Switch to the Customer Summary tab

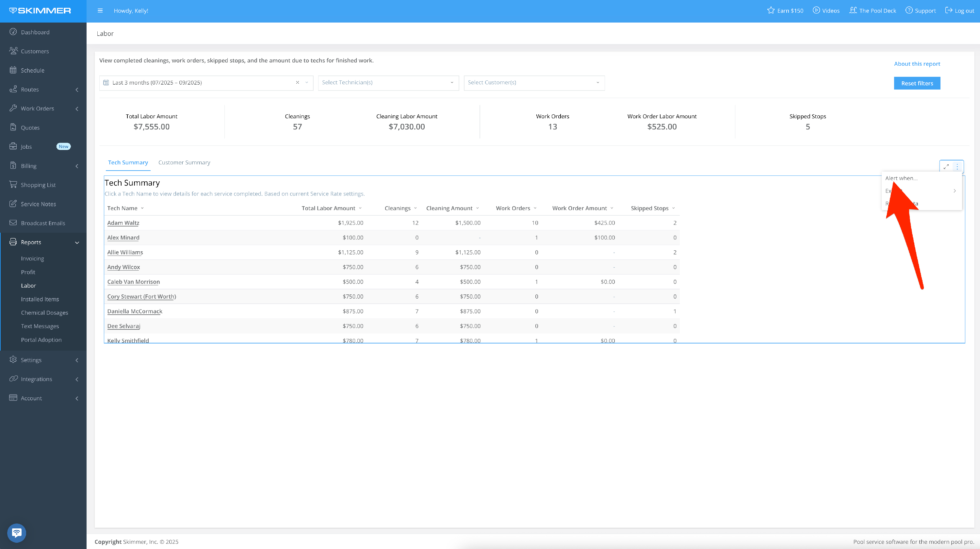[x=184, y=162]
